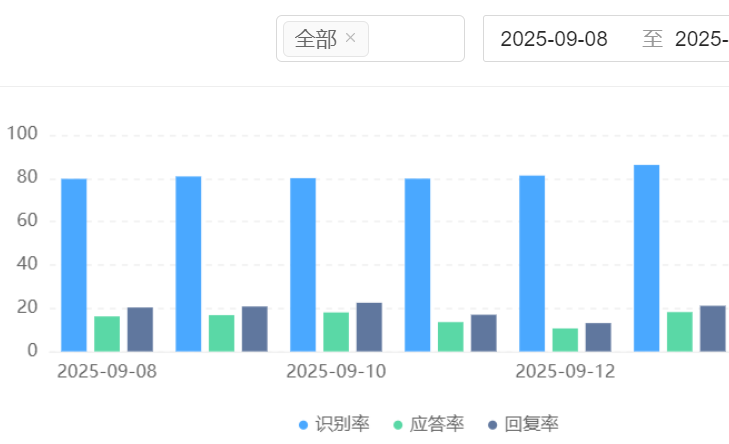729x444 pixels.
Task: Click the 2025-09-08 x-axis label
Action: click(107, 372)
